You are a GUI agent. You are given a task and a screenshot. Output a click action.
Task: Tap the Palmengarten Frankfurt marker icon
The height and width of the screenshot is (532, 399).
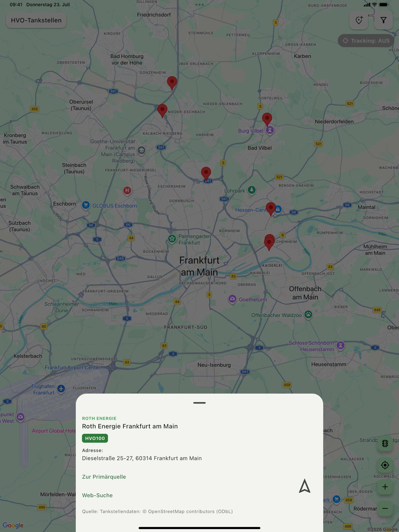[172, 239]
